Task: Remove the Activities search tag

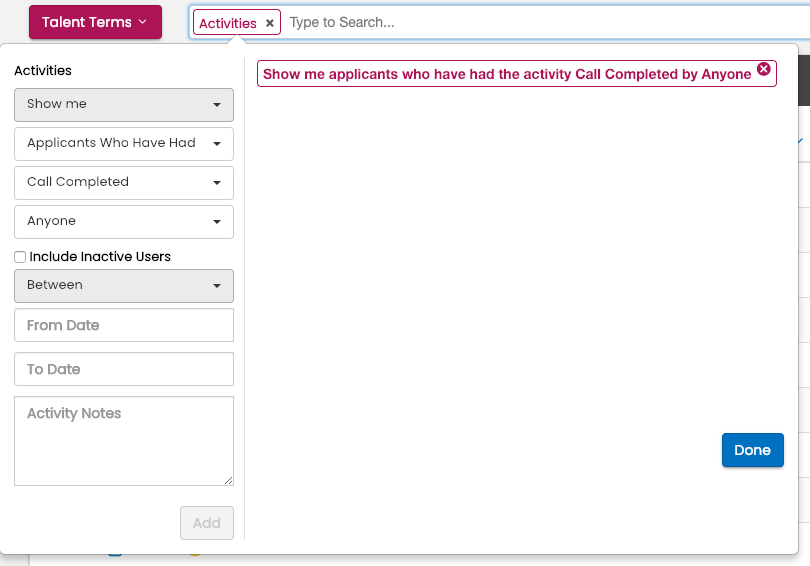Action: pyautogui.click(x=269, y=23)
